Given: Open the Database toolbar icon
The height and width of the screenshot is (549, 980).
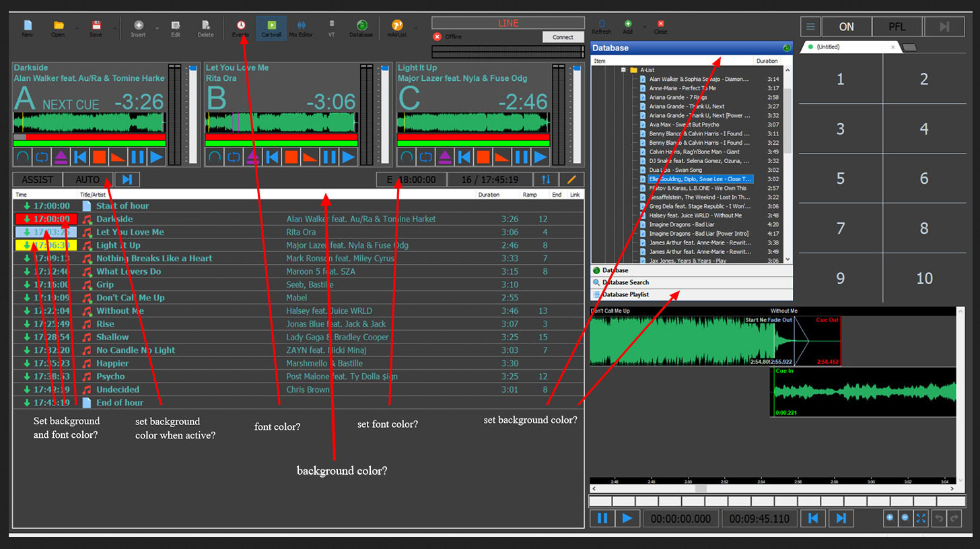Looking at the screenshot, I should (361, 28).
